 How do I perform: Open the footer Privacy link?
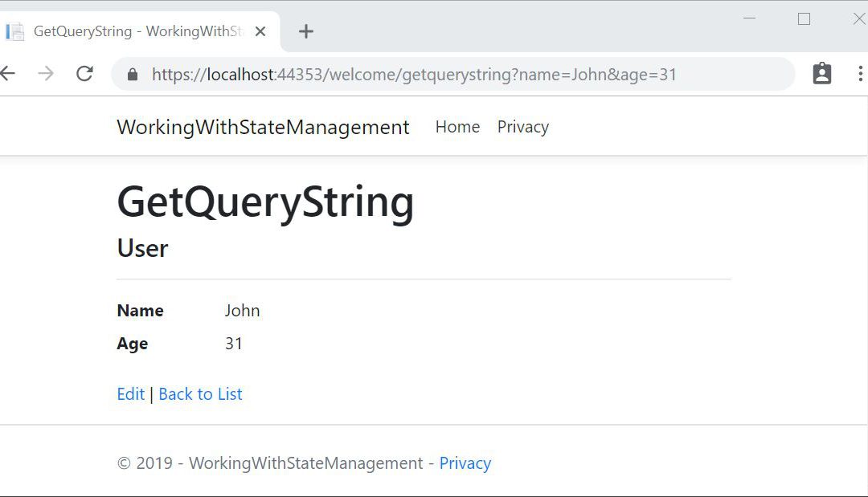click(465, 463)
